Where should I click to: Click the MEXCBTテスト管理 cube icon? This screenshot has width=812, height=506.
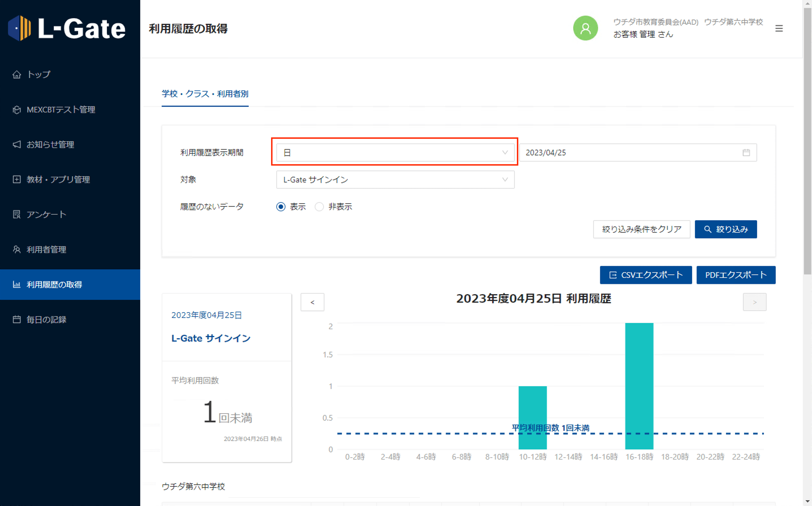pyautogui.click(x=17, y=110)
